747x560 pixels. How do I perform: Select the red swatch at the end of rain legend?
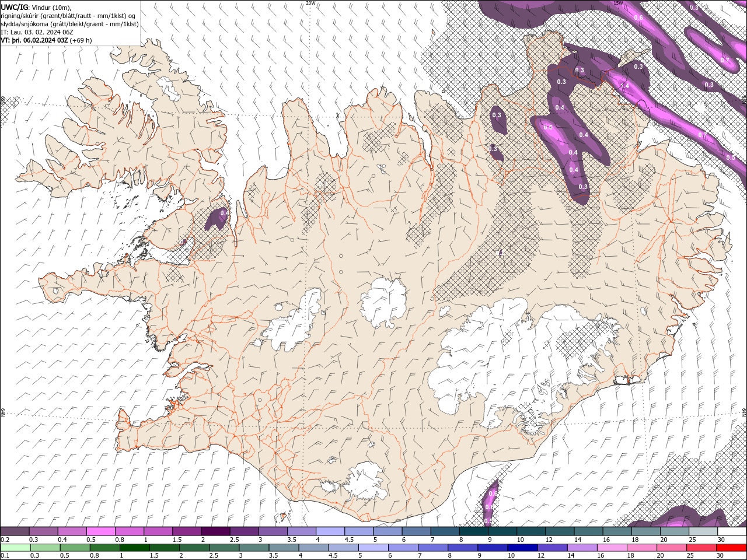click(x=732, y=548)
